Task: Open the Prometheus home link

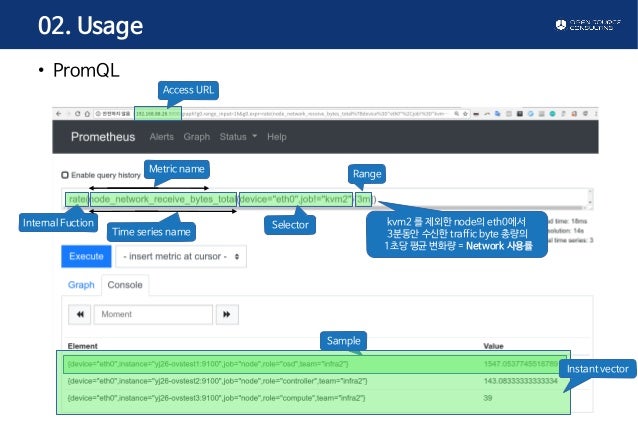Action: (103, 137)
